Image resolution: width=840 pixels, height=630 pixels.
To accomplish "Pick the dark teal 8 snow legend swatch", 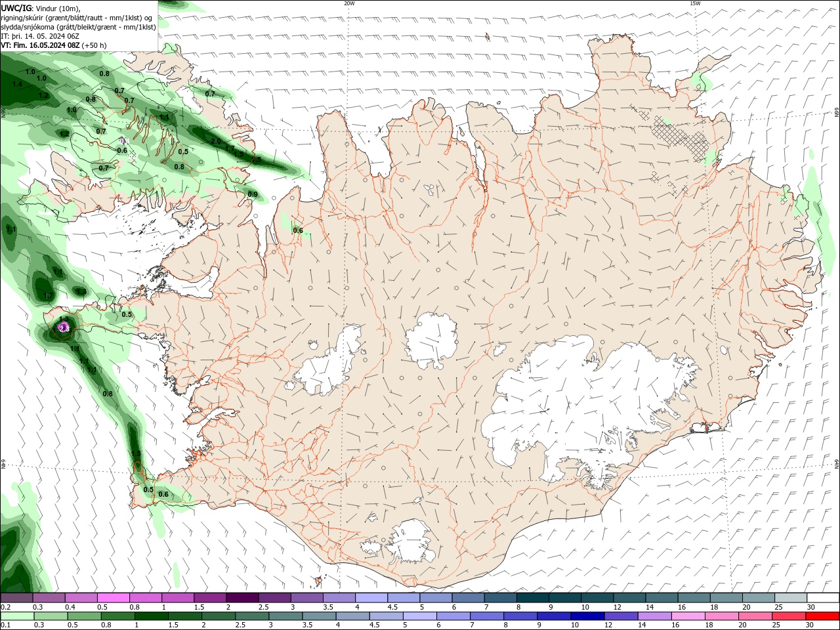I will [x=532, y=598].
